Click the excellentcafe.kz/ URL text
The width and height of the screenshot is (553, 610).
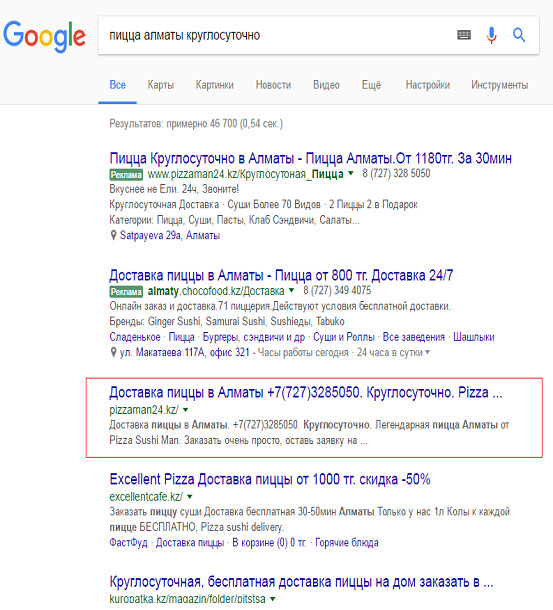point(146,497)
